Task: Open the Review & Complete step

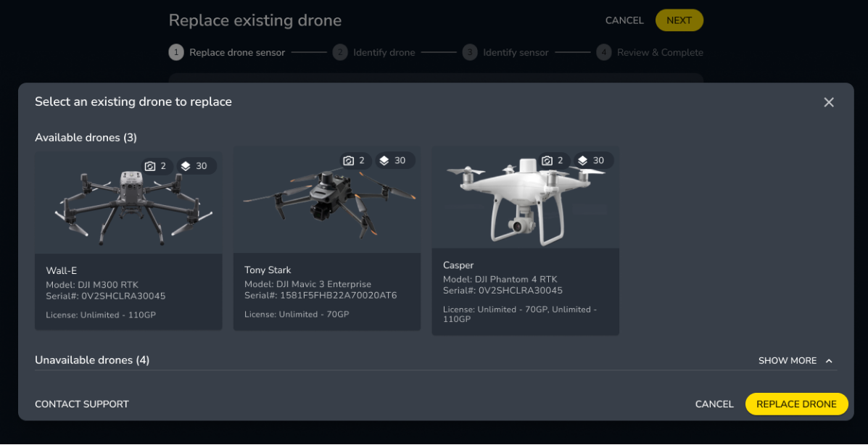Action: tap(660, 52)
